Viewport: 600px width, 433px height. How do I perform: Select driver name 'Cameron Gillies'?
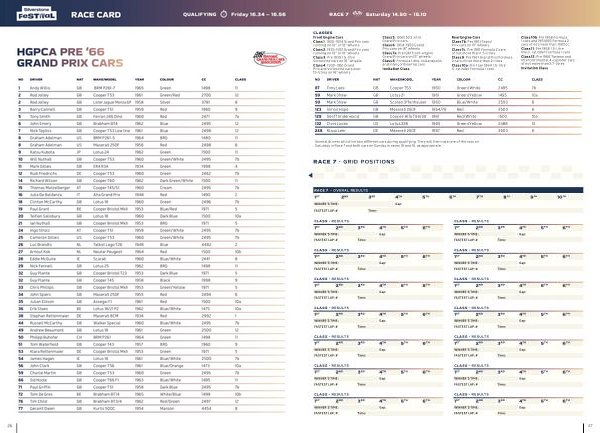point(44,238)
